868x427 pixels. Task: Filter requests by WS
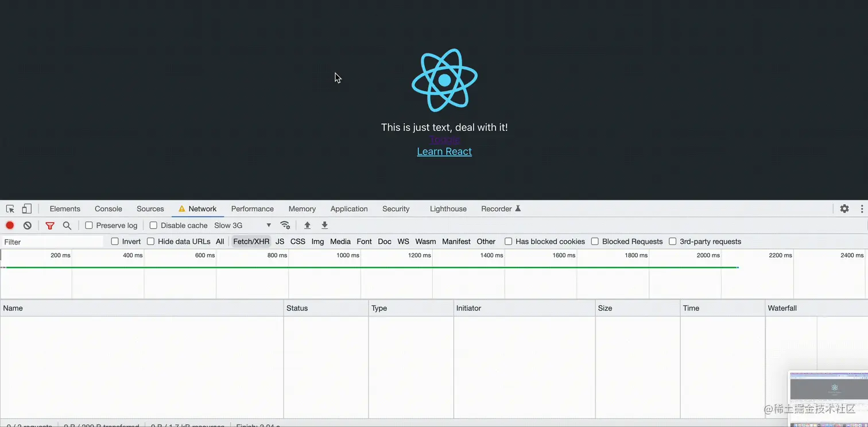tap(404, 242)
